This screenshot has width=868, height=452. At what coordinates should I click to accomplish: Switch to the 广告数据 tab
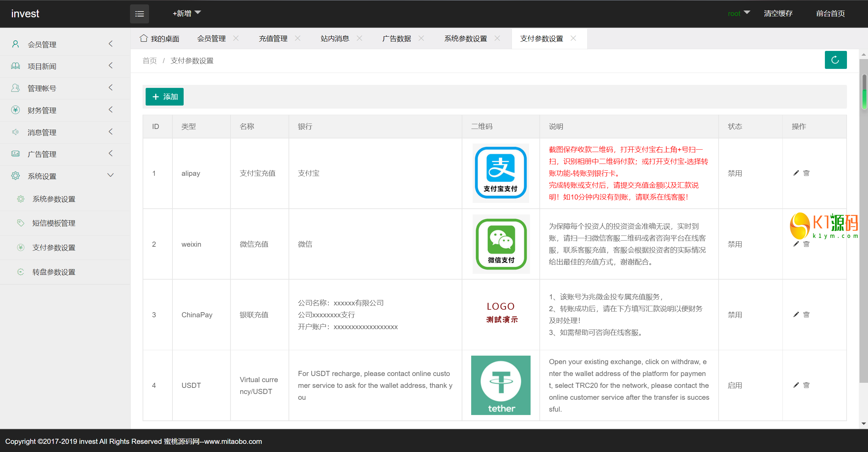click(x=396, y=39)
